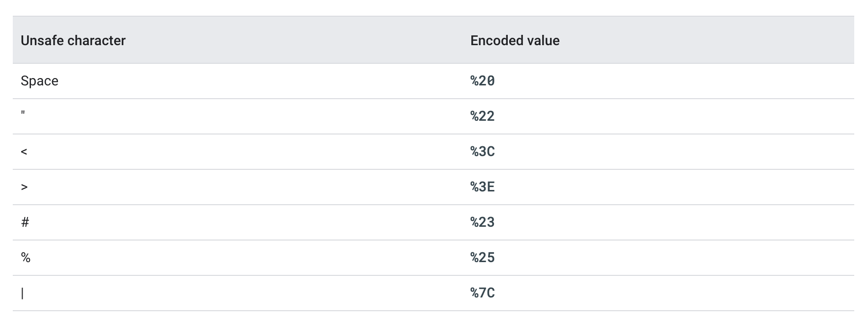Select the double quote character cell
The width and height of the screenshot is (868, 322).
23,115
